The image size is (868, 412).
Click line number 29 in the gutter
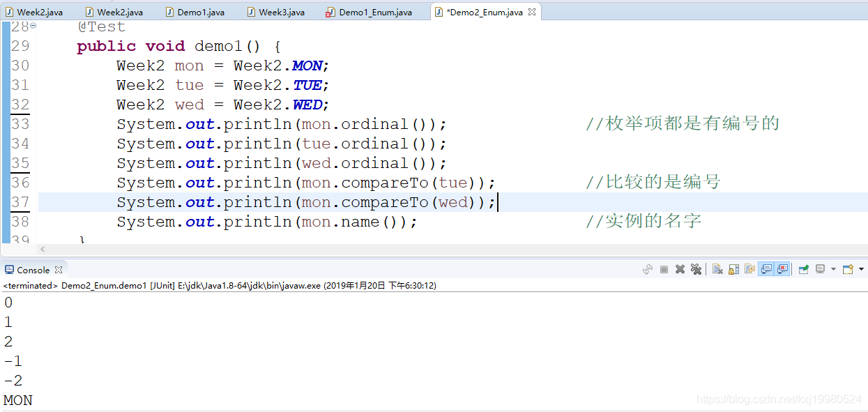click(x=21, y=46)
